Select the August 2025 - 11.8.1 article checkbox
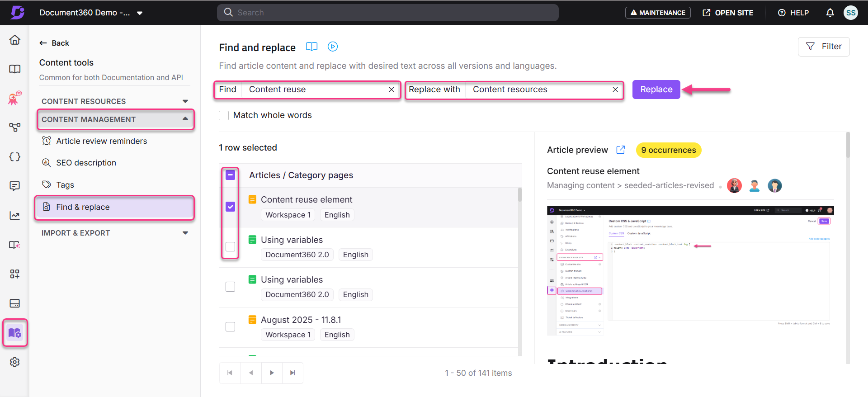 (231, 326)
